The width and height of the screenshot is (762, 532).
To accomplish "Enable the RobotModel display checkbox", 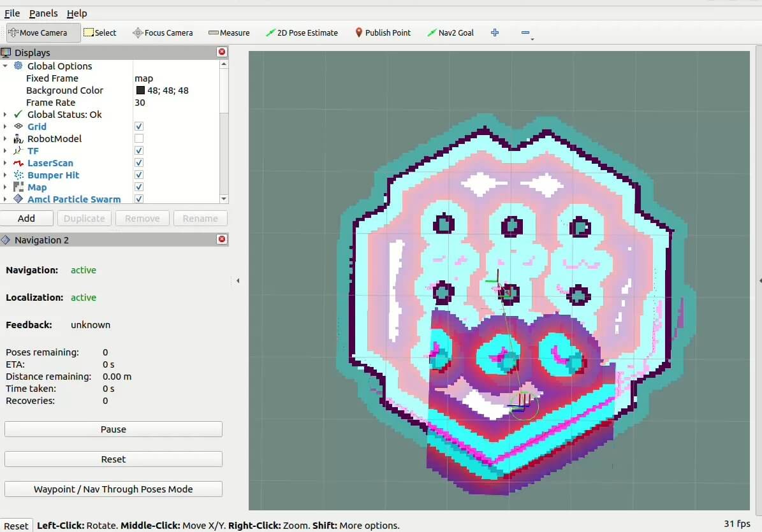I will [139, 139].
